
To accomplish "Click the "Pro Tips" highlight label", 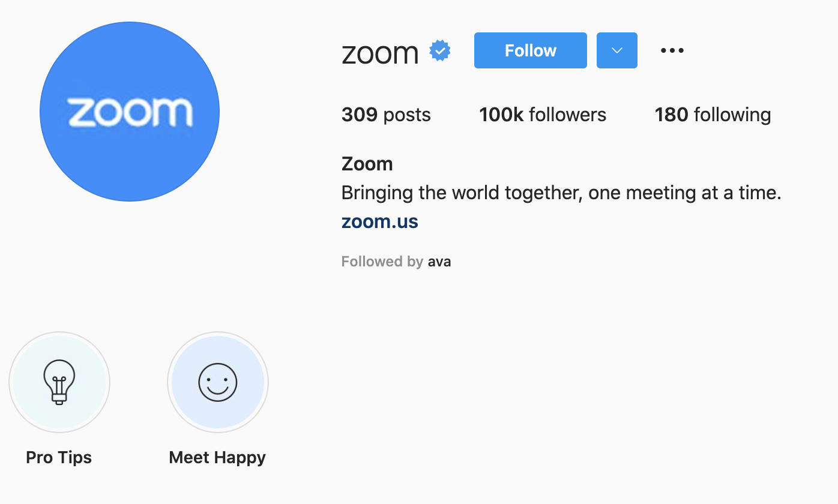I will (59, 457).
